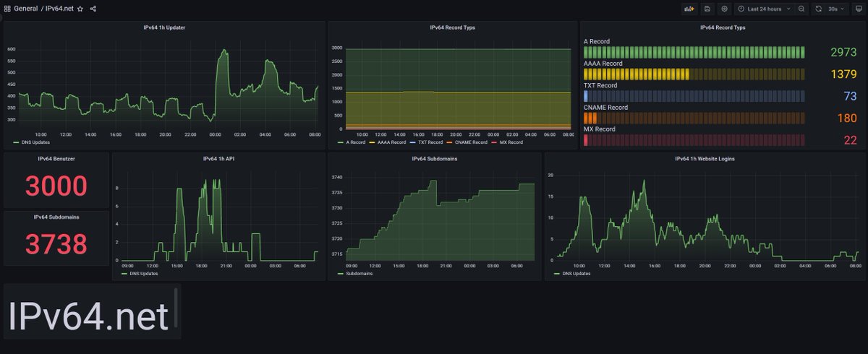Click the 15:00 peak in Website Logins graph

coord(643,182)
